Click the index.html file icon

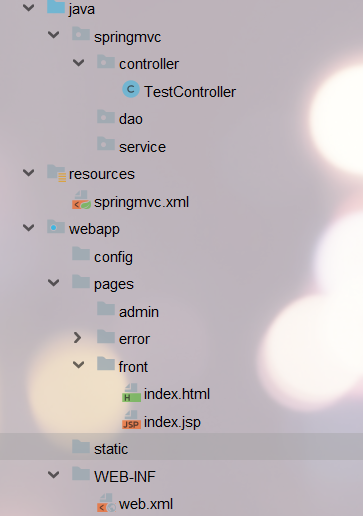131,393
